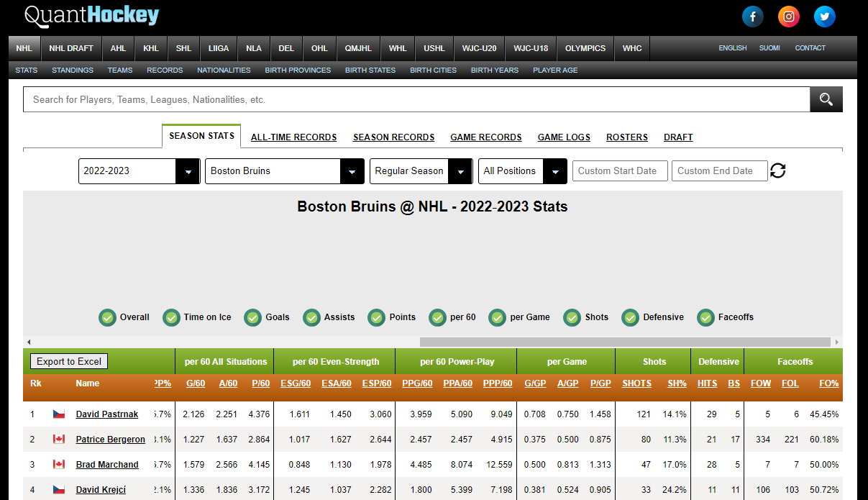
Task: Toggle the per 60 stats checkbox
Action: 437,317
